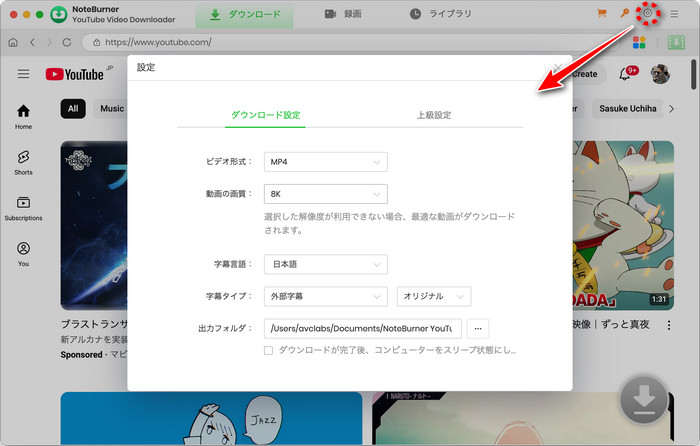
Task: Open the 字幕言語 日本語 dropdown
Action: coord(325,264)
